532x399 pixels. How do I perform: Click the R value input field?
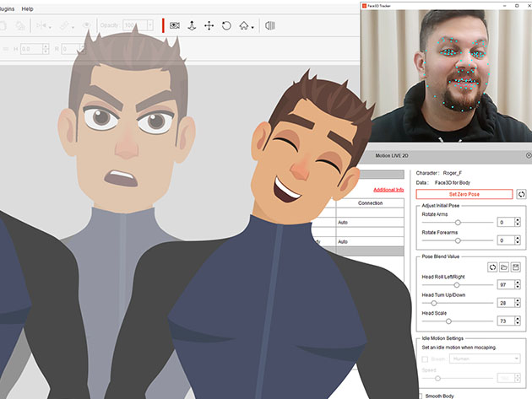(x=72, y=49)
